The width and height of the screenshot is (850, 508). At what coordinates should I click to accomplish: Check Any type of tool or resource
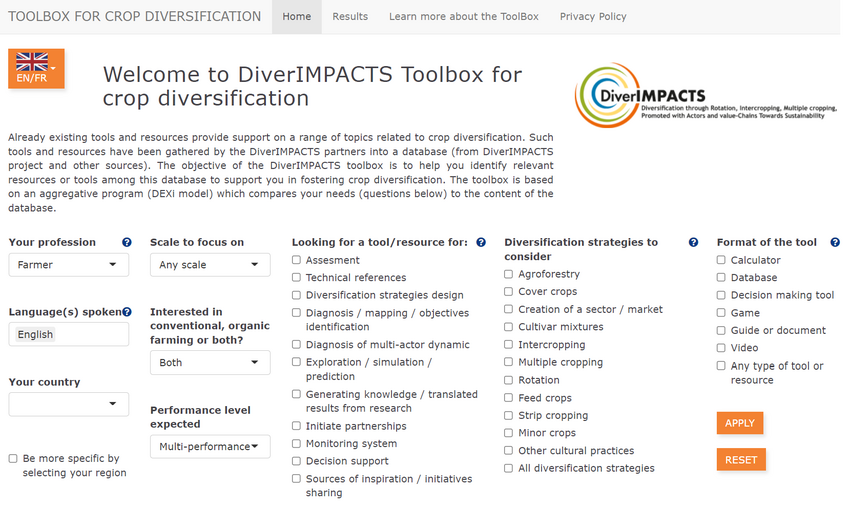(721, 366)
